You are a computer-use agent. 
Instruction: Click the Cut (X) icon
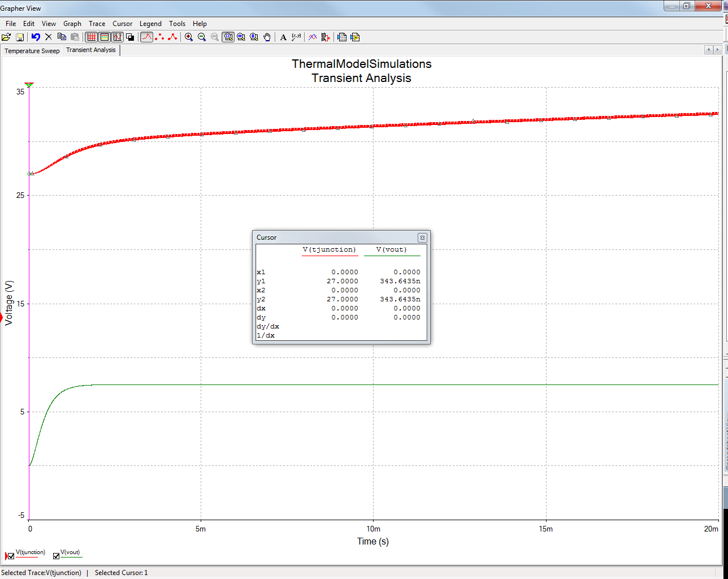pyautogui.click(x=49, y=37)
